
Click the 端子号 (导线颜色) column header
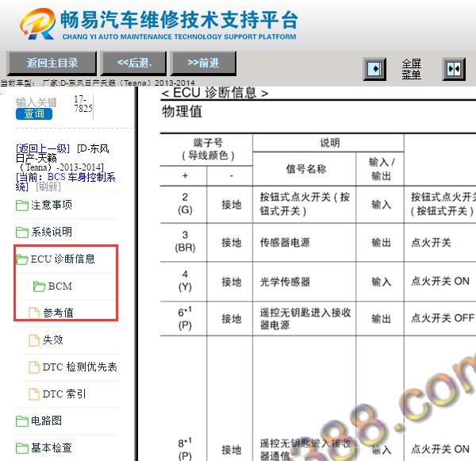[208, 149]
